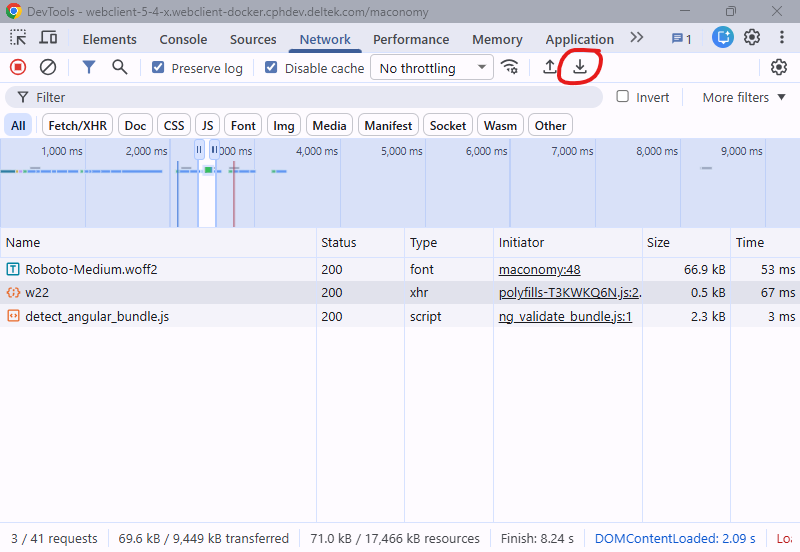This screenshot has height=552, width=800.
Task: Open the No throttling dropdown
Action: pyautogui.click(x=432, y=67)
